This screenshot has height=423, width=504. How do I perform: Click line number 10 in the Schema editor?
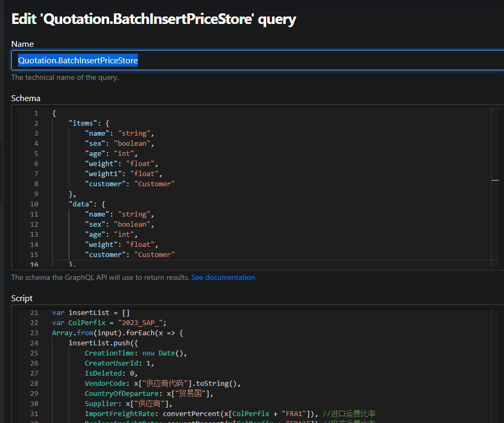pos(34,204)
